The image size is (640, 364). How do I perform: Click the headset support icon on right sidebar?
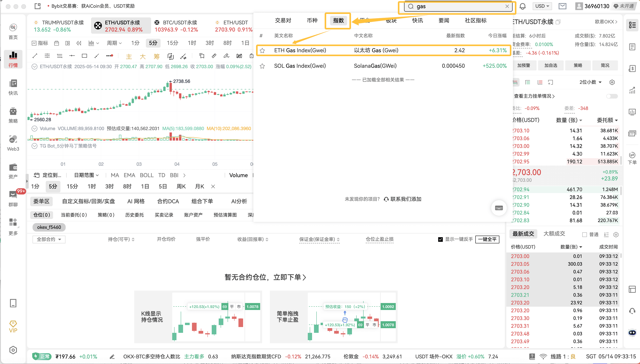tap(632, 311)
